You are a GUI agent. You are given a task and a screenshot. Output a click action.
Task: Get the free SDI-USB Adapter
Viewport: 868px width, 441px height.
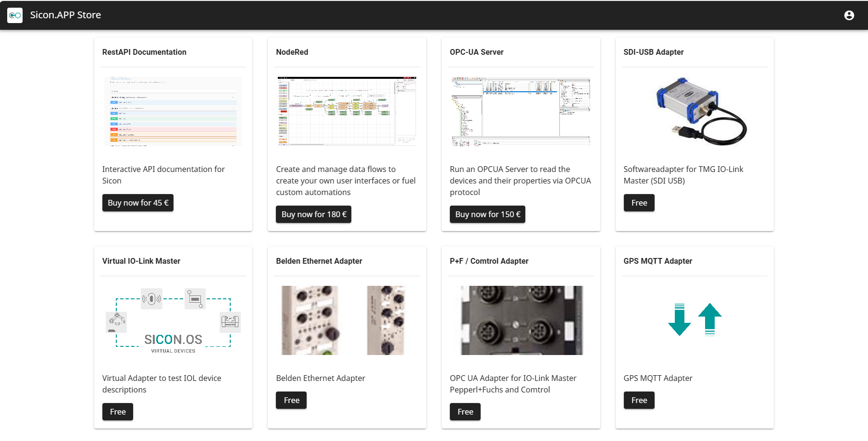pos(639,203)
